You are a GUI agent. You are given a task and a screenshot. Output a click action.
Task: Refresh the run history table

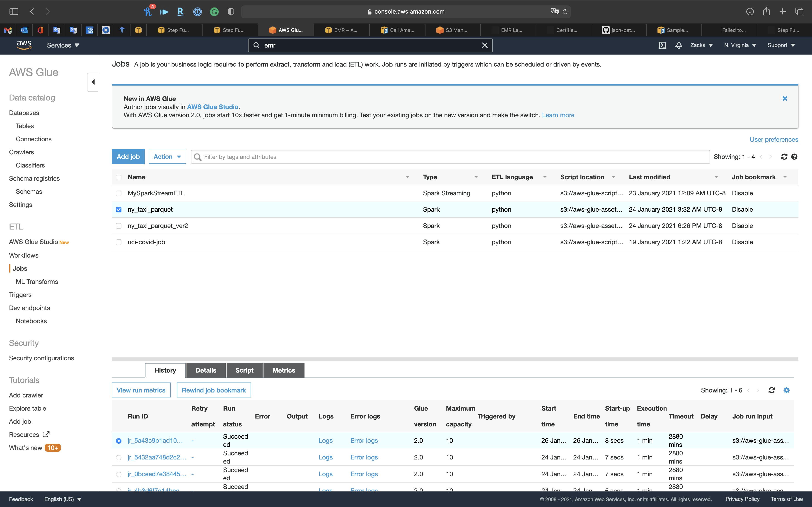point(771,390)
